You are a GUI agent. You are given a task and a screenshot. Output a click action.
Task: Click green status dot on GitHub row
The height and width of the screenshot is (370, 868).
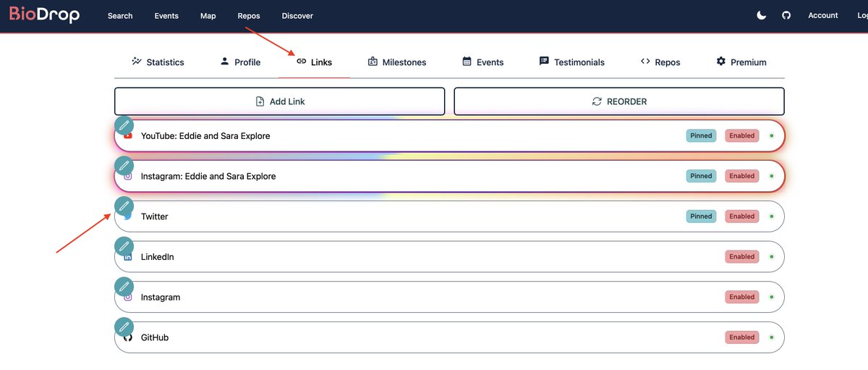tap(771, 337)
